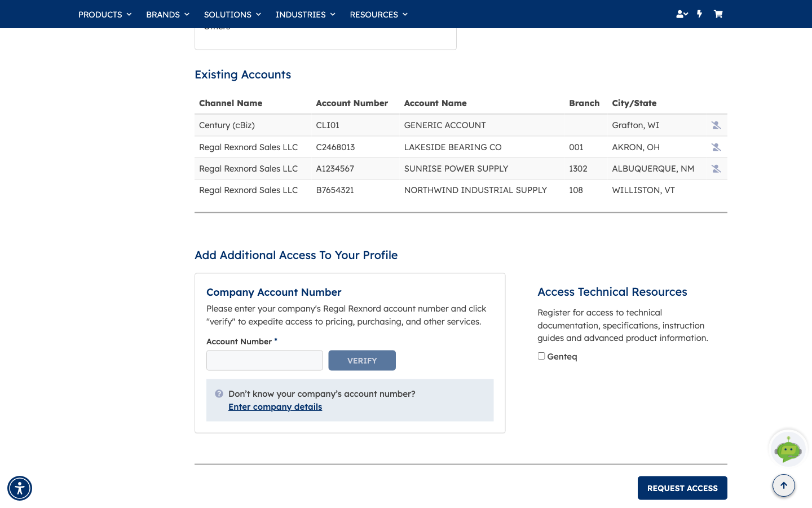Screen dimensions: 812x508
Task: Expand the SOLUTIONS dropdown menu
Action: point(232,14)
